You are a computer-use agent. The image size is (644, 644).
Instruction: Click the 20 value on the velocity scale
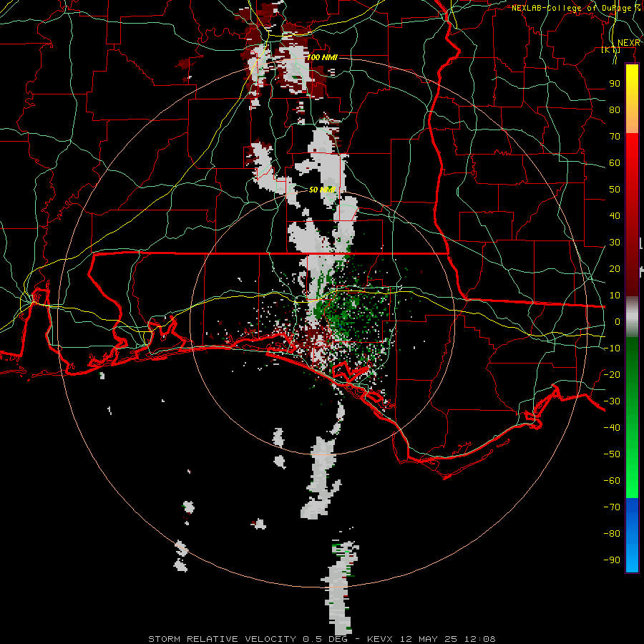pos(615,269)
